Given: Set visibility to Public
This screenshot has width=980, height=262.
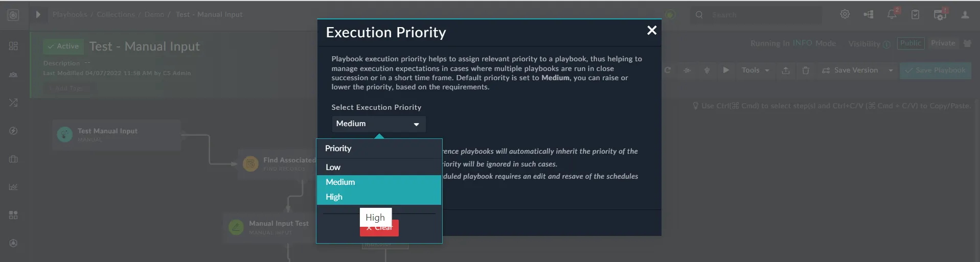Looking at the screenshot, I should 910,43.
